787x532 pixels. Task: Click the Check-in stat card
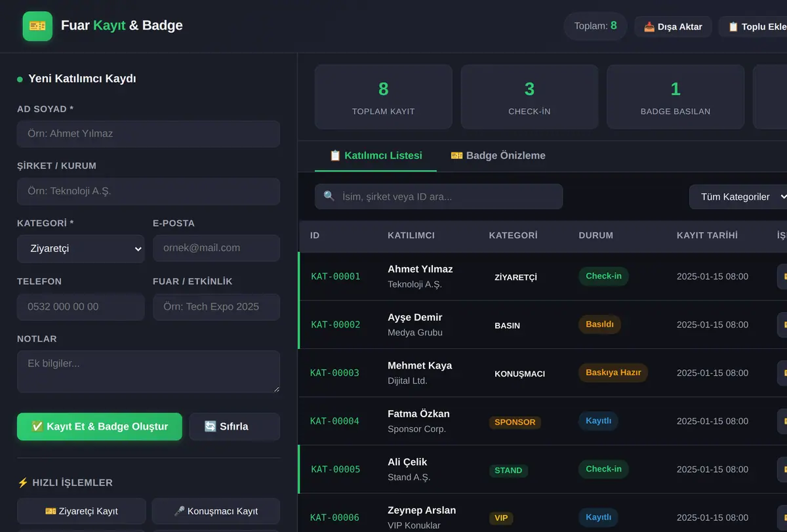529,96
